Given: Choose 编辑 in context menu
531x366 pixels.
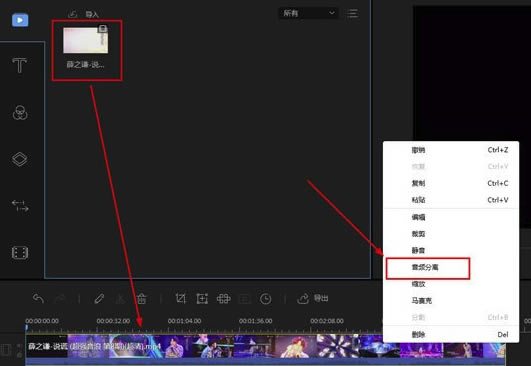Looking at the screenshot, I should point(451,217).
